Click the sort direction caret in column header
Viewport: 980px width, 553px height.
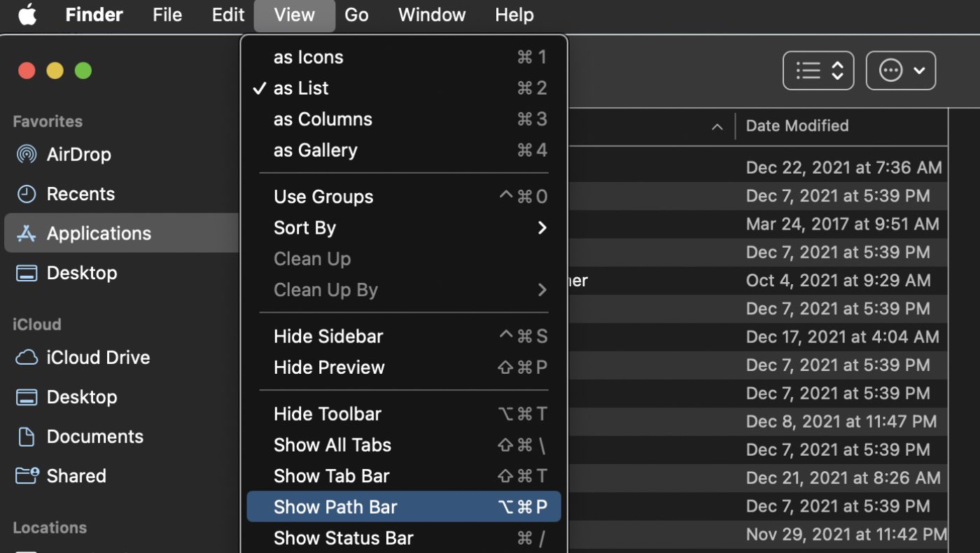(717, 127)
